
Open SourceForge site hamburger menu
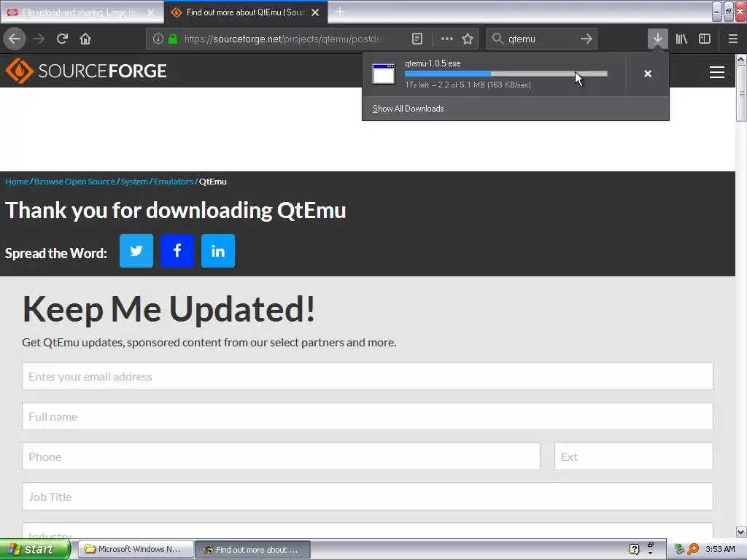point(717,72)
